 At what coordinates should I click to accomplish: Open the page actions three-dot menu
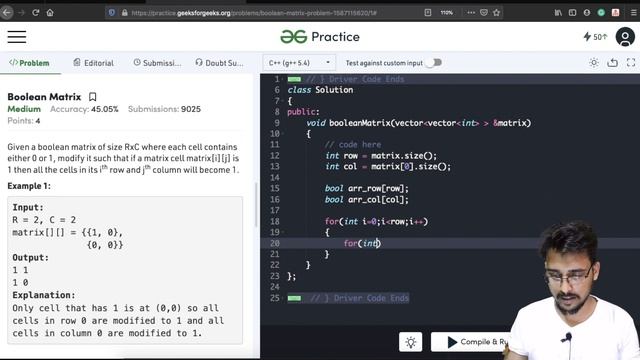point(471,13)
